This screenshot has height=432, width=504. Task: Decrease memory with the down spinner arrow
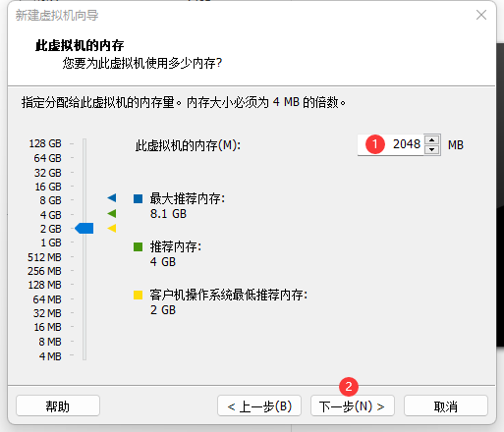click(432, 149)
